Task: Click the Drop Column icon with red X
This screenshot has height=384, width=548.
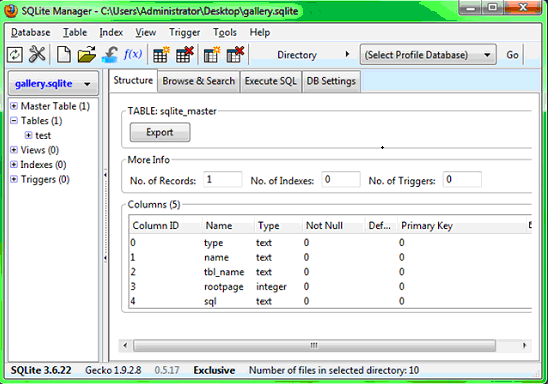Action: pyautogui.click(x=235, y=55)
